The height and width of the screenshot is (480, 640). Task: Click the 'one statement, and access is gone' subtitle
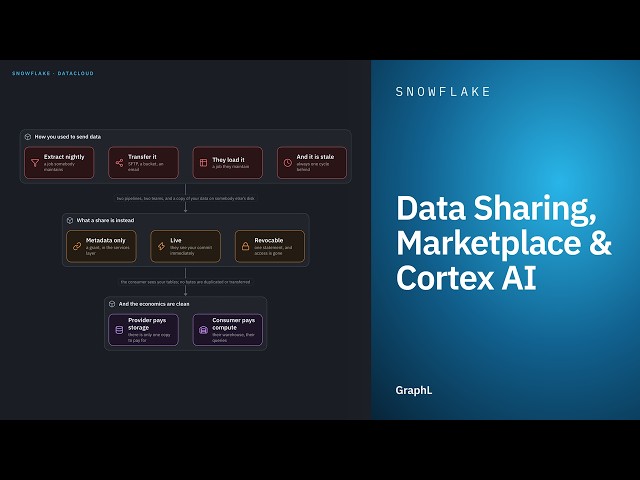click(x=273, y=250)
